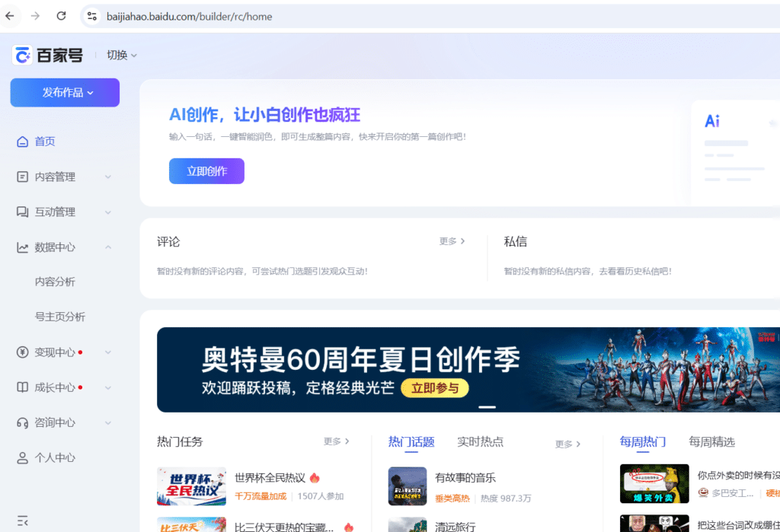Viewport: 780px width, 532px height.
Task: Collapse sidebar with bottom menu icon
Action: point(22,521)
